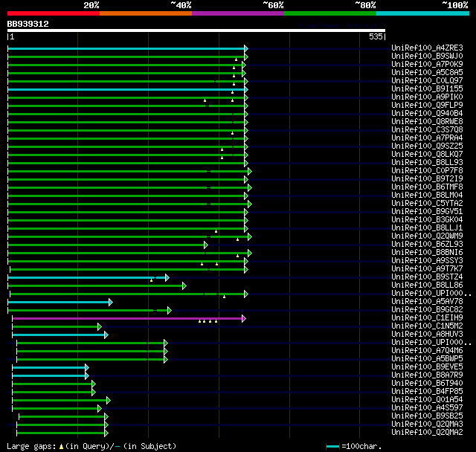This screenshot has height=452, width=476.
Task: Click the cyan alignment bar of UniRef100_A8HUV3
Action: (58, 335)
